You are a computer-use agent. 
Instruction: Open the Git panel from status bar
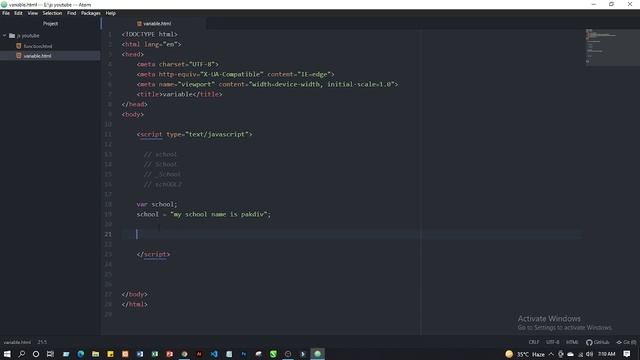[x=626, y=342]
